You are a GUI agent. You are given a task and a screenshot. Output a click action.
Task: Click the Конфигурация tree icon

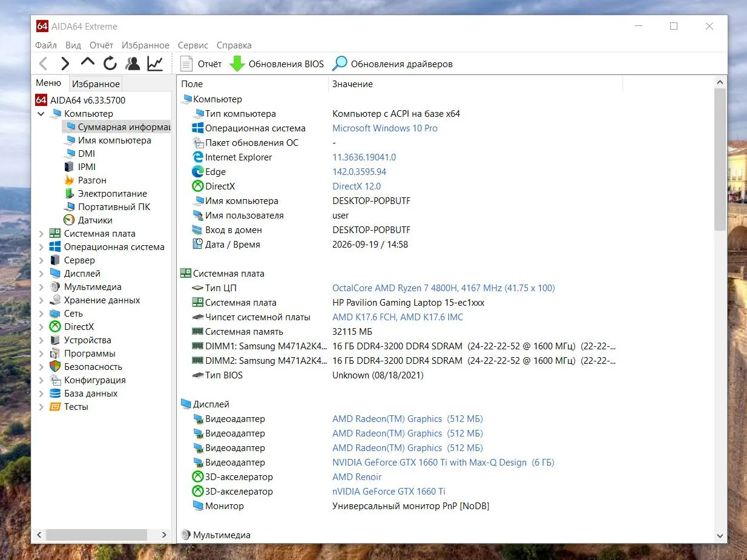pos(55,380)
